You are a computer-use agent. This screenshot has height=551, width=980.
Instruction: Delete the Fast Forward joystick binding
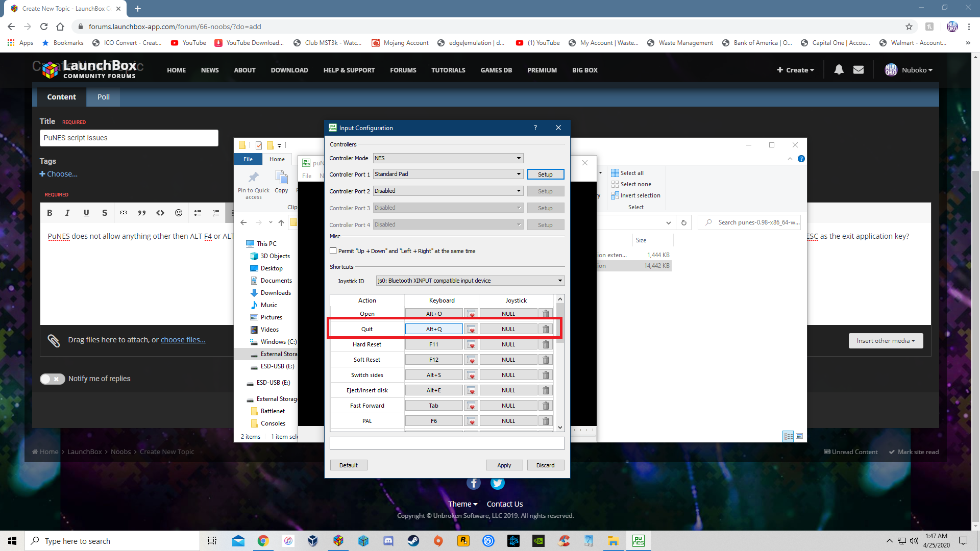click(546, 406)
